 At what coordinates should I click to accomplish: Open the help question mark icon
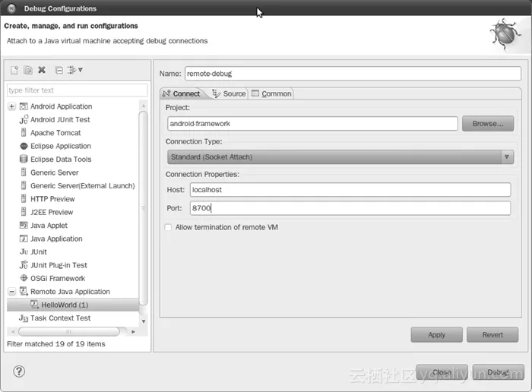19,371
